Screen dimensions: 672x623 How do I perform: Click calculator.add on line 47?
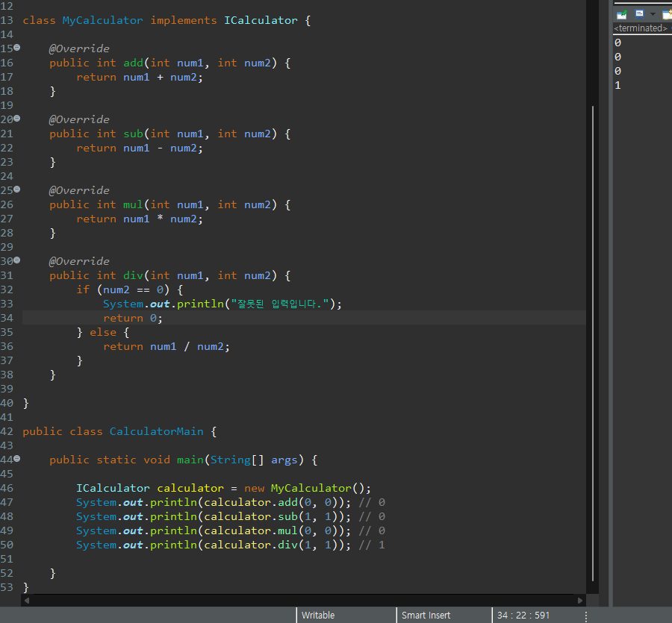[x=251, y=502]
